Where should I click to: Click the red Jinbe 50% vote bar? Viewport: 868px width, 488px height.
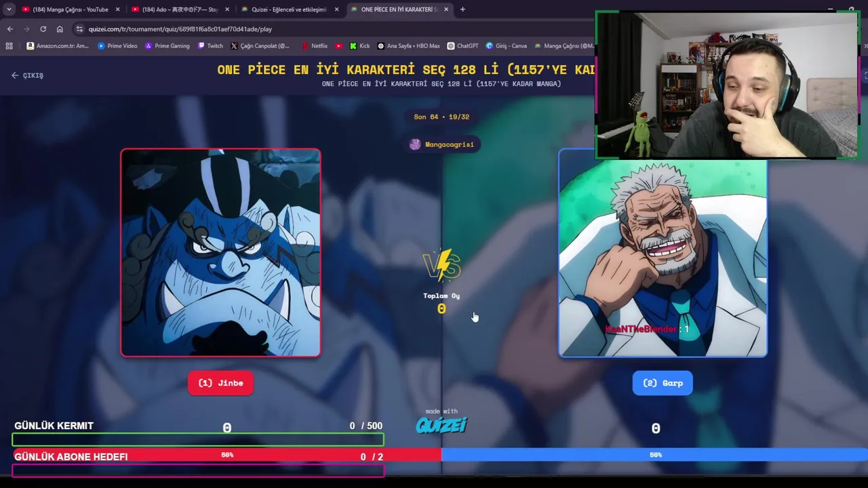(x=227, y=455)
